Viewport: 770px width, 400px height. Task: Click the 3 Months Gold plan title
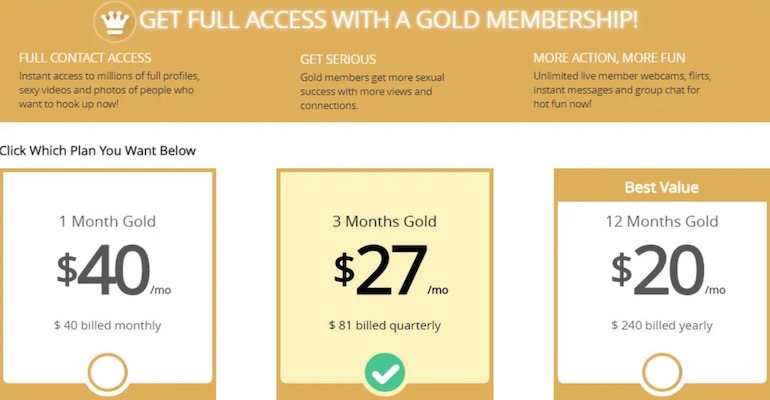[384, 221]
